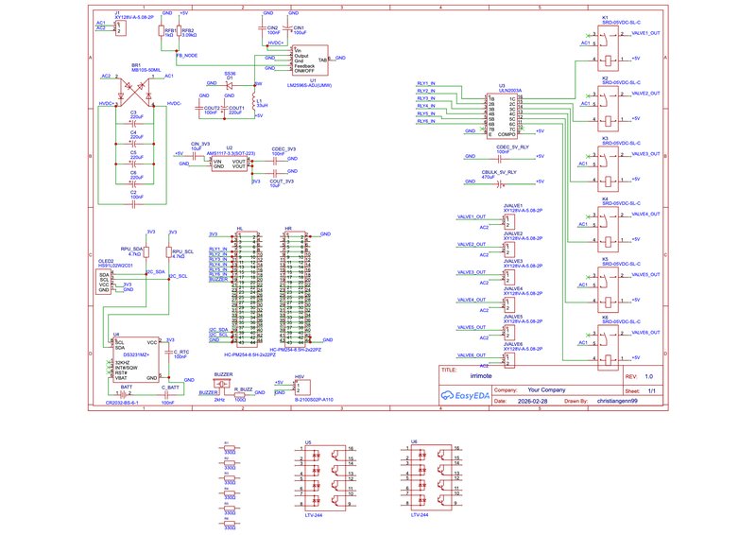Select capacitor C_RTC 100nF

[x=168, y=353]
